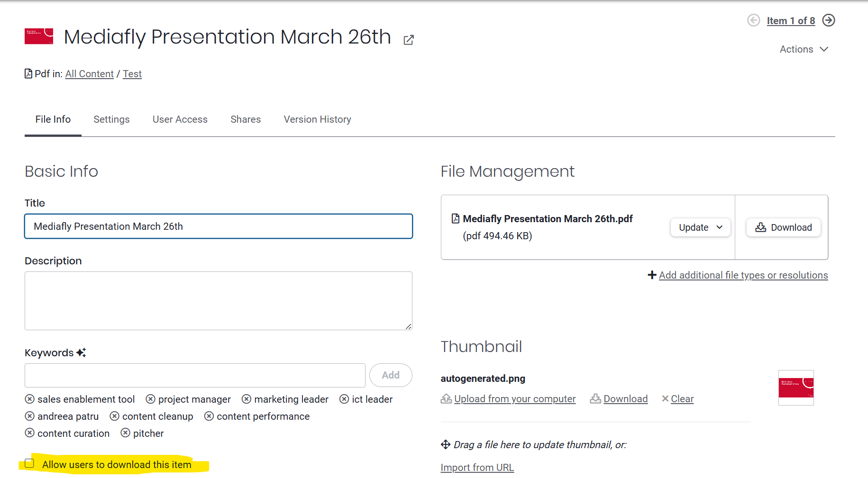Focus the Title input field
Screen dimensions: 868x478
[x=219, y=226]
